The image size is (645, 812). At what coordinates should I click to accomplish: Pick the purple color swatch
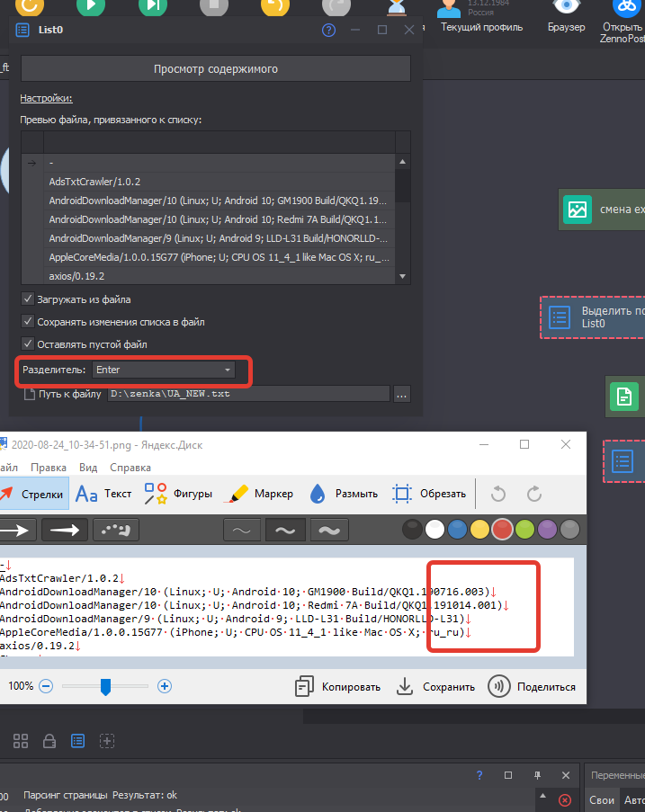[x=547, y=530]
